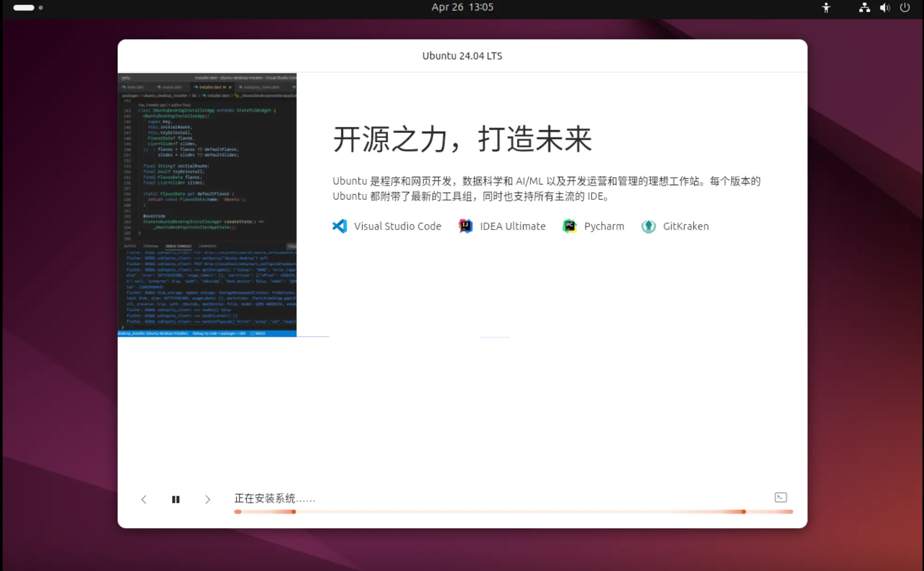
Task: Open the installation log terminal icon
Action: pyautogui.click(x=780, y=497)
